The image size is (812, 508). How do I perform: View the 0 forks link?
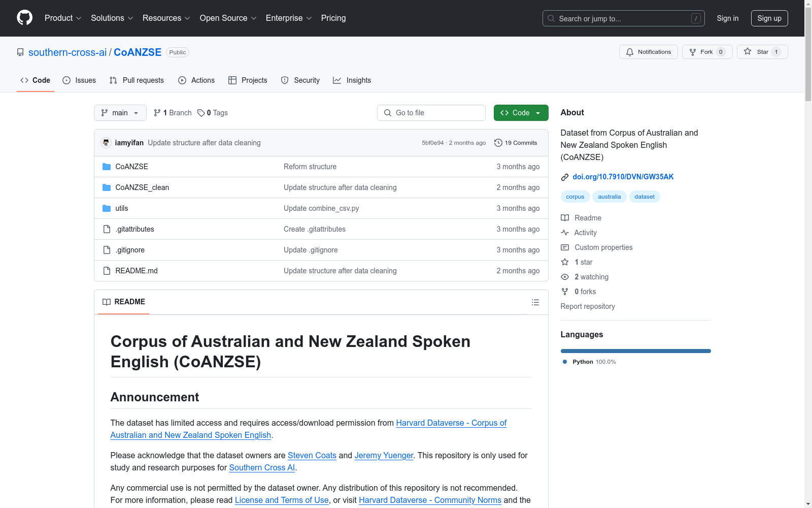click(x=579, y=292)
